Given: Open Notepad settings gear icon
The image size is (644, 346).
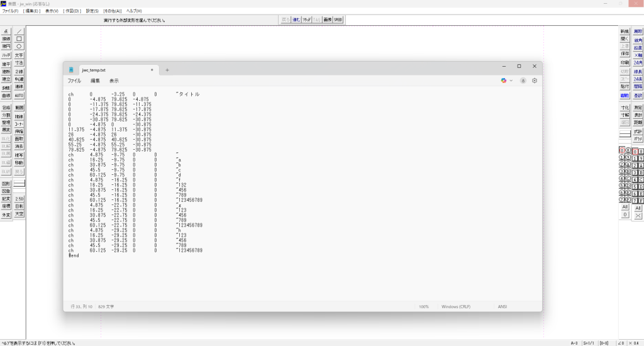Looking at the screenshot, I should pos(535,81).
